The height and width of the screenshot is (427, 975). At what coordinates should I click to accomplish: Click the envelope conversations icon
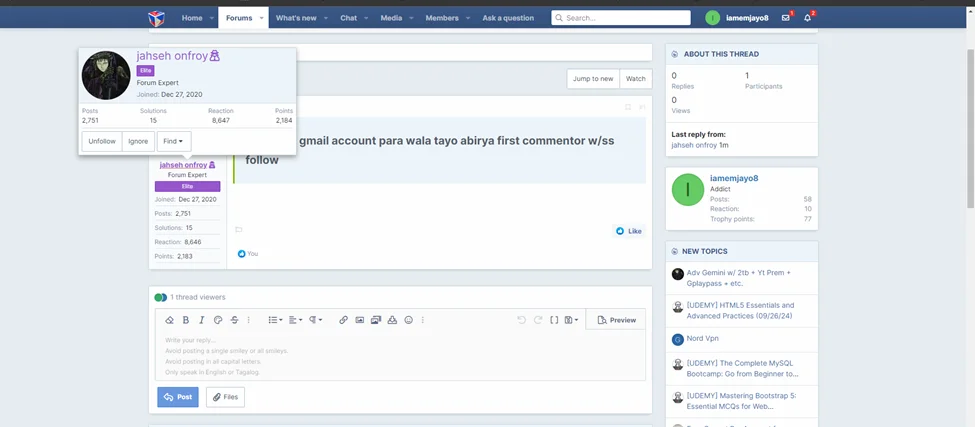pyautogui.click(x=786, y=18)
